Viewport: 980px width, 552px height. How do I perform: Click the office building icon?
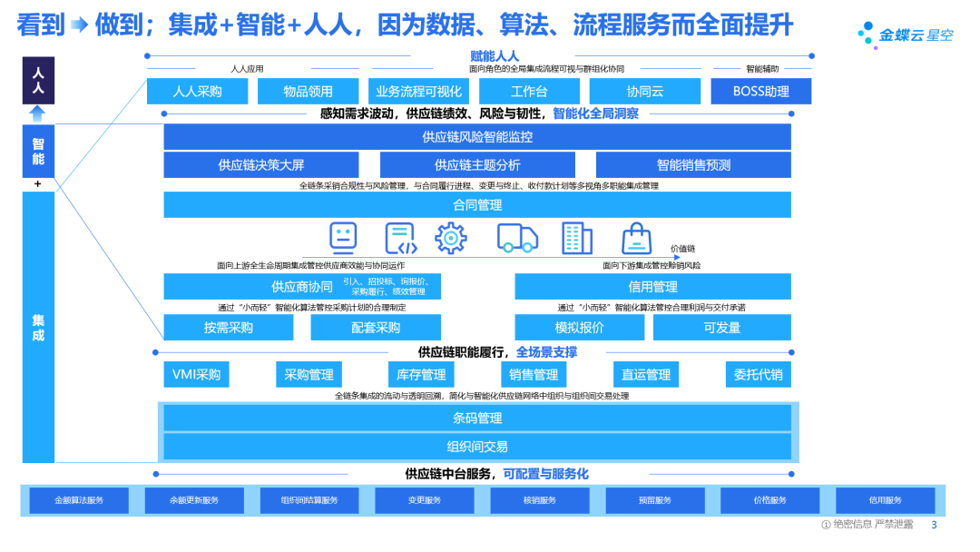pos(577,238)
